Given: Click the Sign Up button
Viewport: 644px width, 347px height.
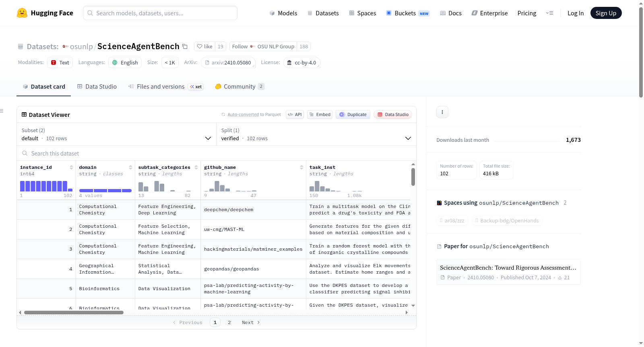Looking at the screenshot, I should (606, 13).
